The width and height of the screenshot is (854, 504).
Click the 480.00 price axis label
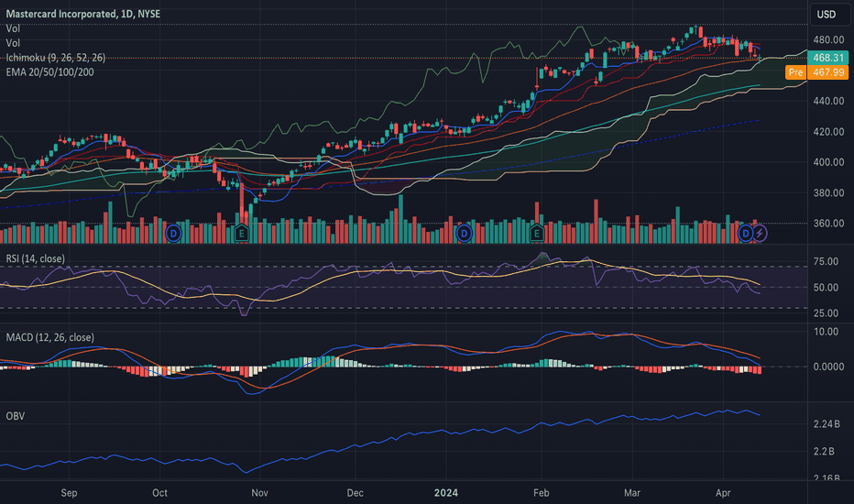828,39
